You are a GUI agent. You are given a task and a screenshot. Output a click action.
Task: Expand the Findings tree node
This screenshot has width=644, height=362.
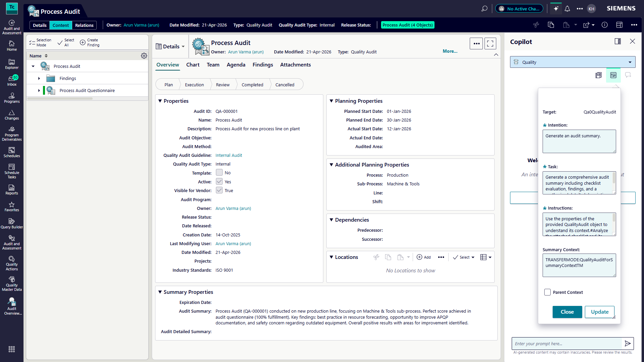click(x=39, y=78)
